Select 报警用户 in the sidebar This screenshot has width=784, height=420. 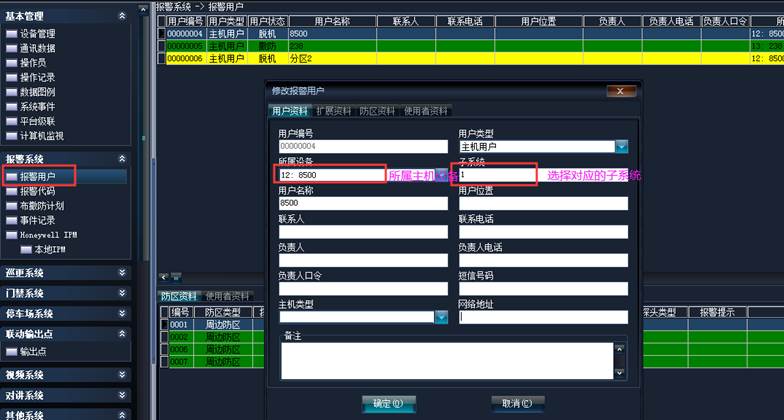click(37, 177)
